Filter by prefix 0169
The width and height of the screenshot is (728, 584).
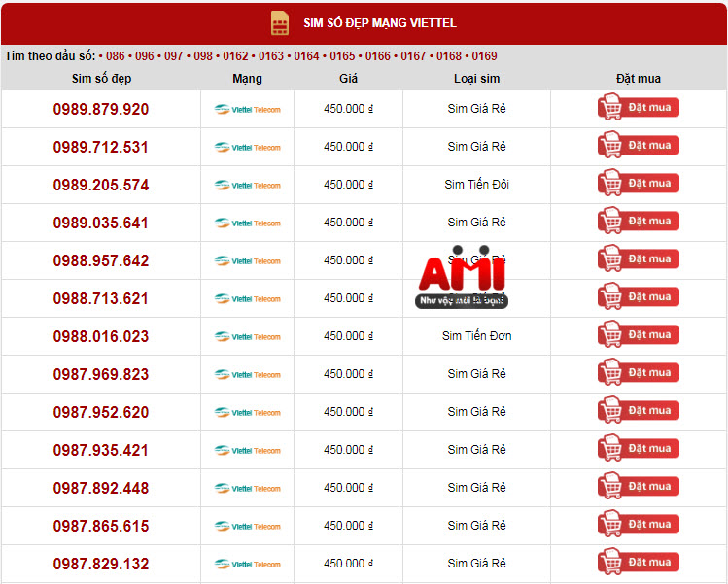[x=484, y=56]
